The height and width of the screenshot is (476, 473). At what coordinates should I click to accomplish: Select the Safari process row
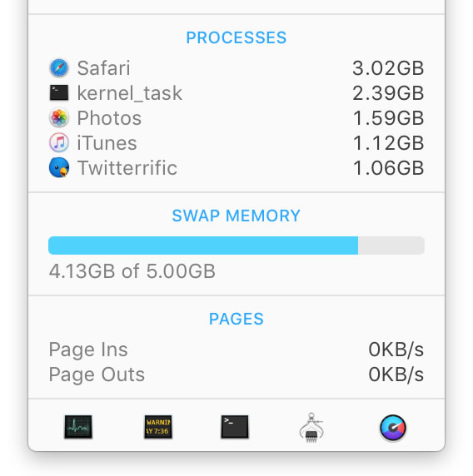pyautogui.click(x=236, y=67)
